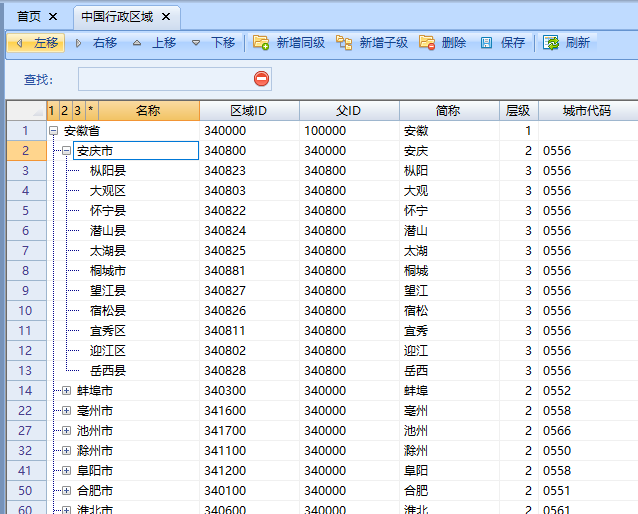This screenshot has width=638, height=514.
Task: Select the 望江县 tree row
Action: click(x=108, y=291)
